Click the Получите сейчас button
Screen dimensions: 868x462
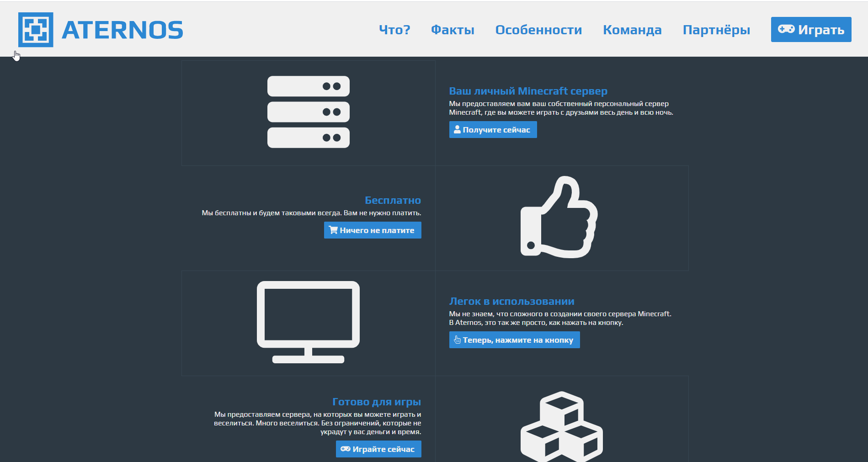point(493,130)
